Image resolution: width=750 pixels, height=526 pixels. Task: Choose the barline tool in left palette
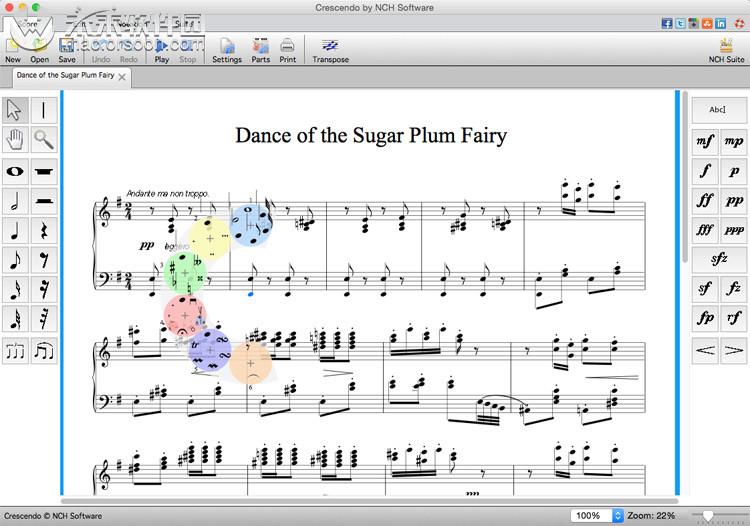point(44,110)
